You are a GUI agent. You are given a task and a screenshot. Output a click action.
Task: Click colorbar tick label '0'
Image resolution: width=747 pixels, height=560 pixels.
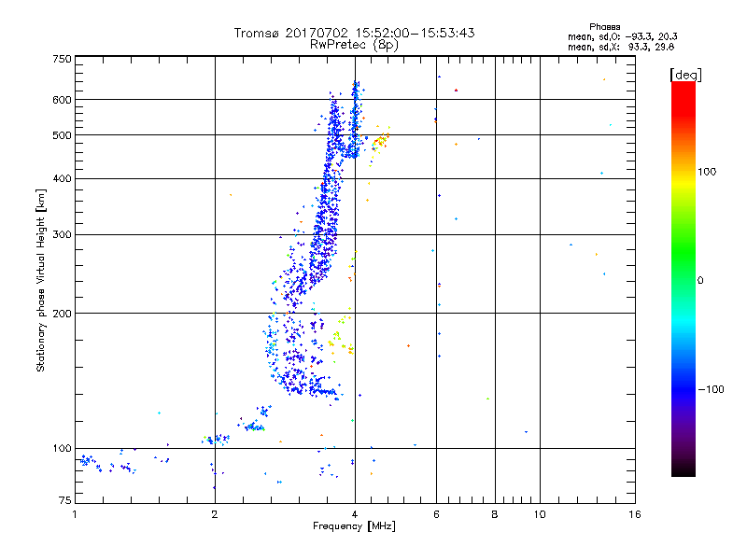point(700,281)
